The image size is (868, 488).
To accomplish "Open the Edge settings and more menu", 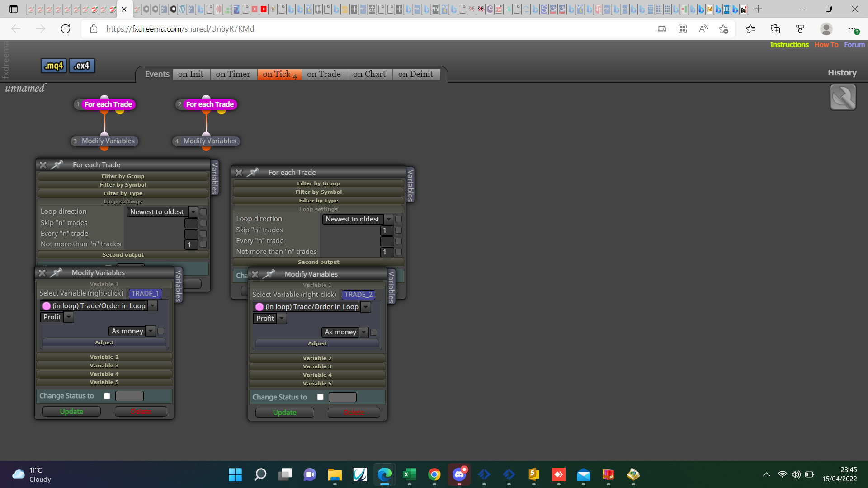I will (852, 29).
